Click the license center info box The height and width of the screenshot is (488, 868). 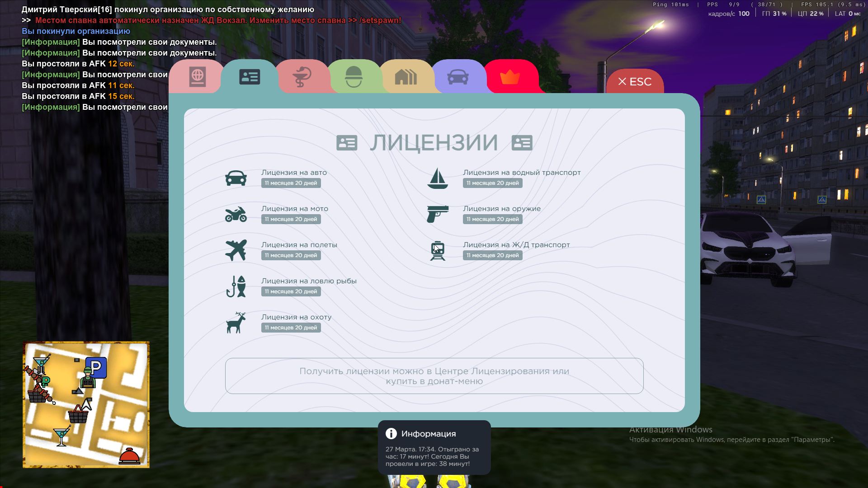click(x=434, y=376)
